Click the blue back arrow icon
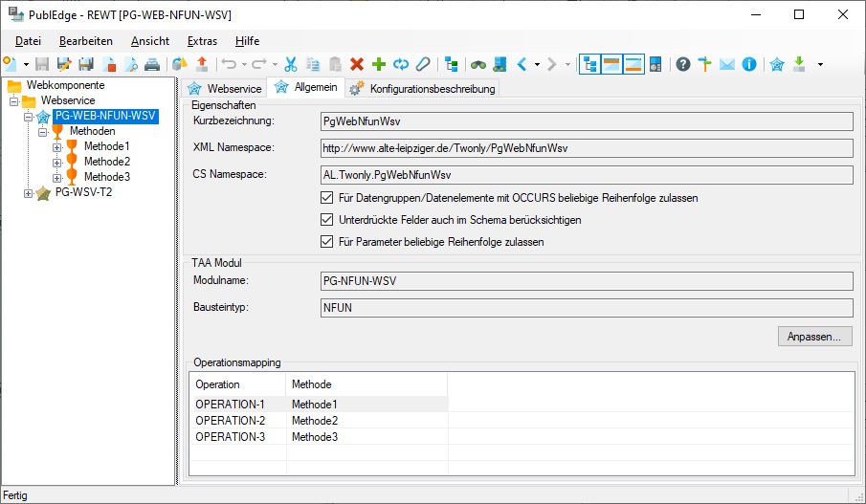Viewport: 866px width, 504px height. click(x=522, y=64)
